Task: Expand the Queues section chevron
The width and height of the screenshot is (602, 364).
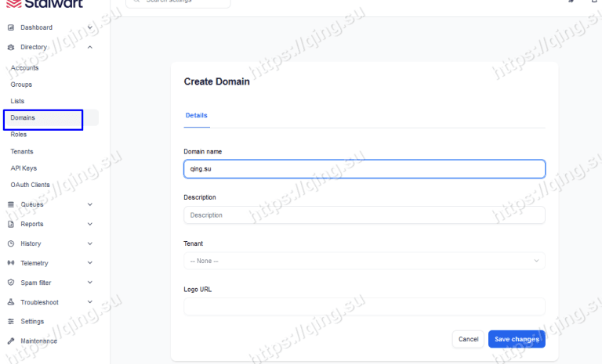Action: click(90, 204)
